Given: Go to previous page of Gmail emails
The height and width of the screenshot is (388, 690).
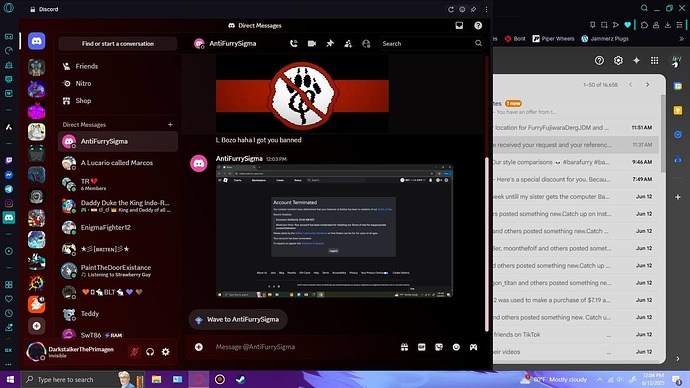Looking at the screenshot, I should point(631,84).
